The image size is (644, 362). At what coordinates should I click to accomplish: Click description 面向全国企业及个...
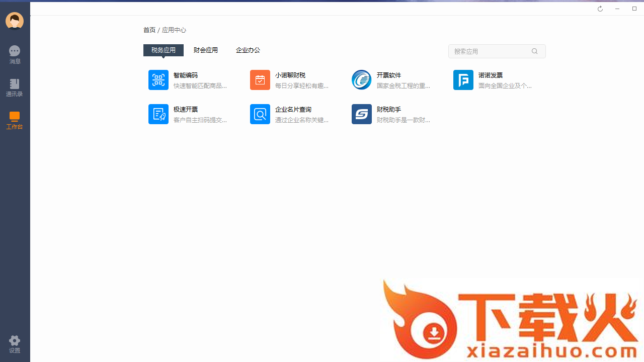[505, 86]
